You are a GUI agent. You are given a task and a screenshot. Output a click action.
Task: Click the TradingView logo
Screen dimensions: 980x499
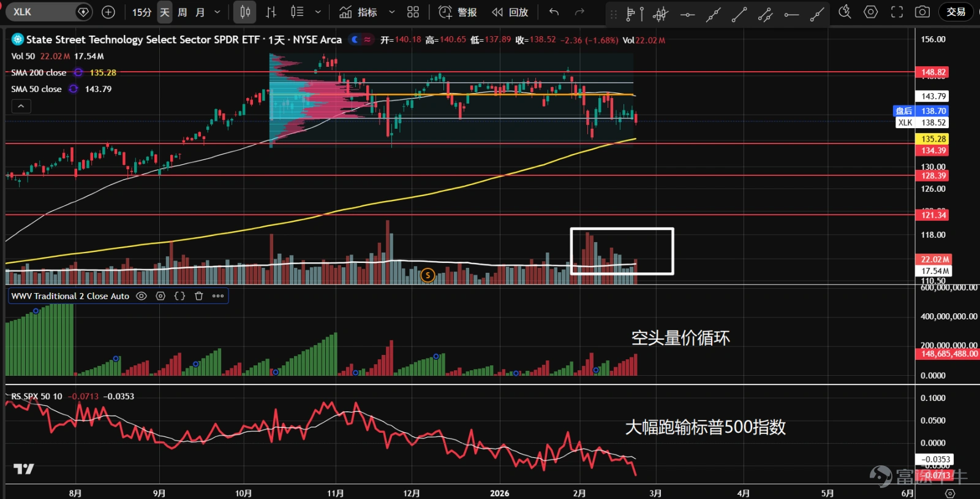click(24, 469)
